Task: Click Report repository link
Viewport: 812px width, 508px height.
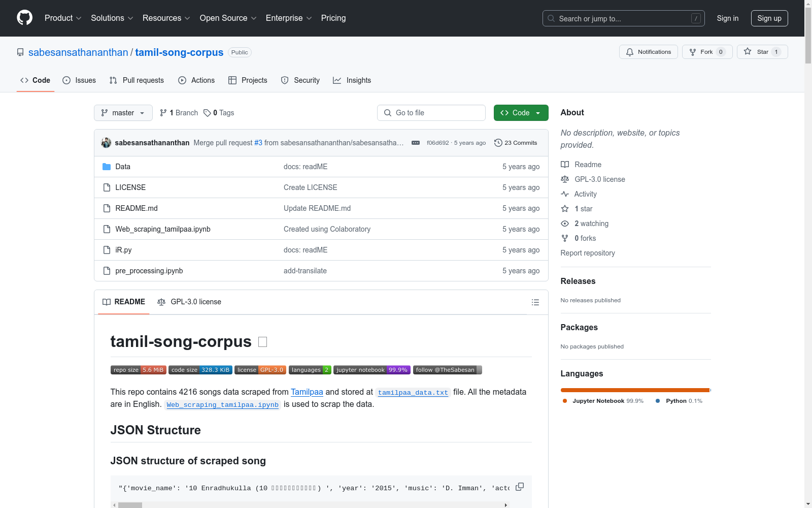Action: point(588,253)
